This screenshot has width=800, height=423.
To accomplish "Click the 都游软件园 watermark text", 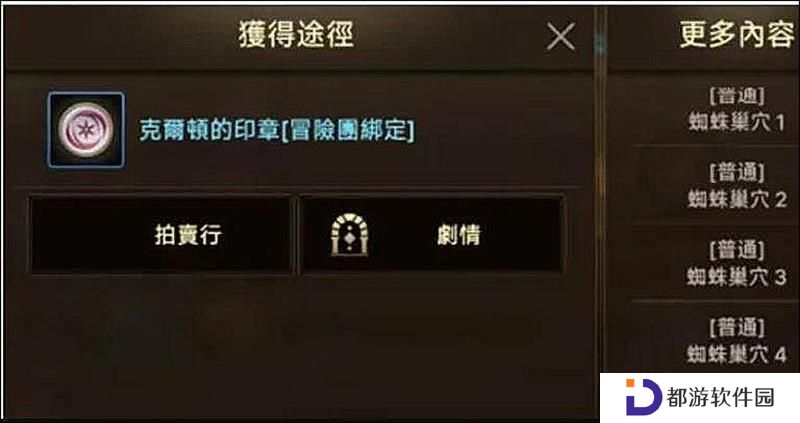I will [x=720, y=397].
